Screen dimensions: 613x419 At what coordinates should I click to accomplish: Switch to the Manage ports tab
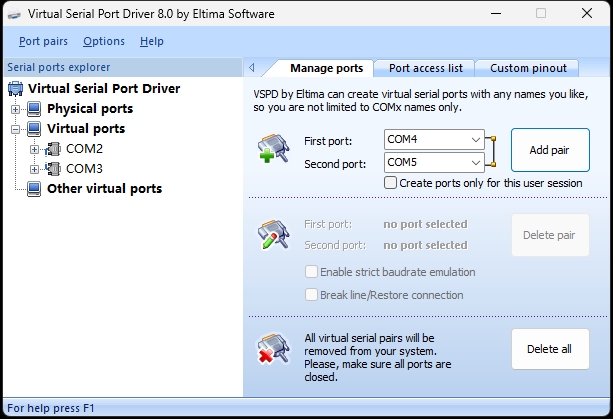pos(326,68)
